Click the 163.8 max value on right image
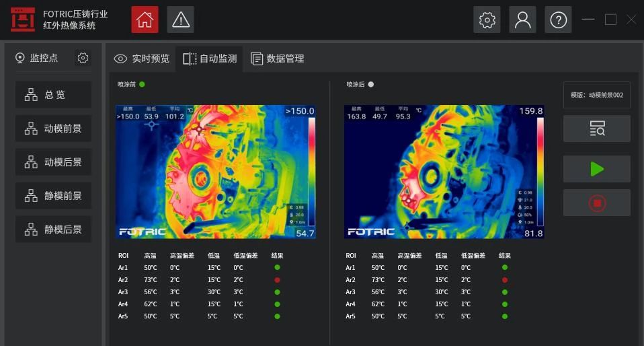Viewport: 644px width, 346px height. click(356, 116)
